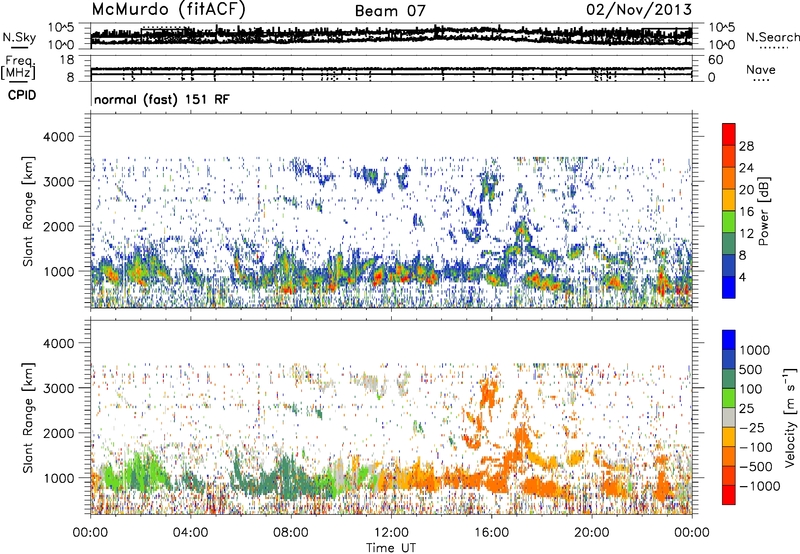Select the 'Freq. [MHz]' axis label
Screen dimensions: 800x554
point(18,67)
